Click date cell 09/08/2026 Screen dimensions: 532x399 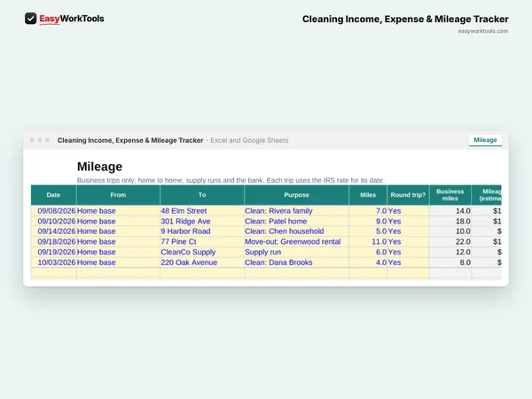pos(53,211)
